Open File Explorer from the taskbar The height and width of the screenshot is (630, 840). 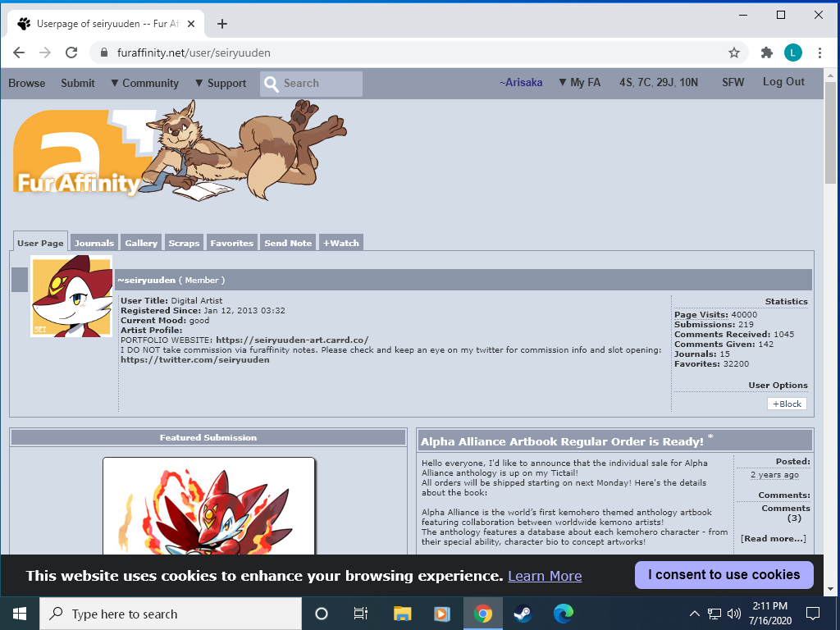[x=402, y=614]
